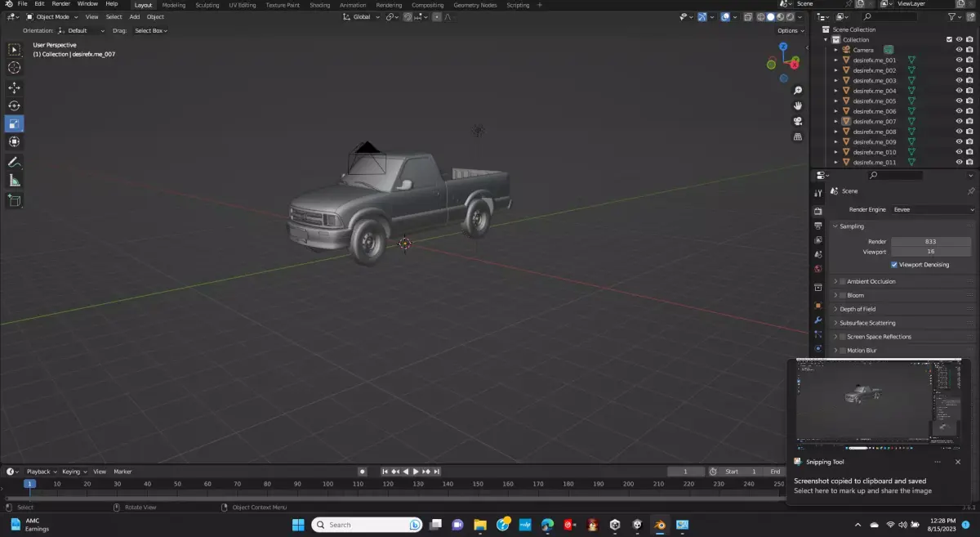Open the View Layer properties tab
This screenshot has height=537, width=980.
(818, 240)
